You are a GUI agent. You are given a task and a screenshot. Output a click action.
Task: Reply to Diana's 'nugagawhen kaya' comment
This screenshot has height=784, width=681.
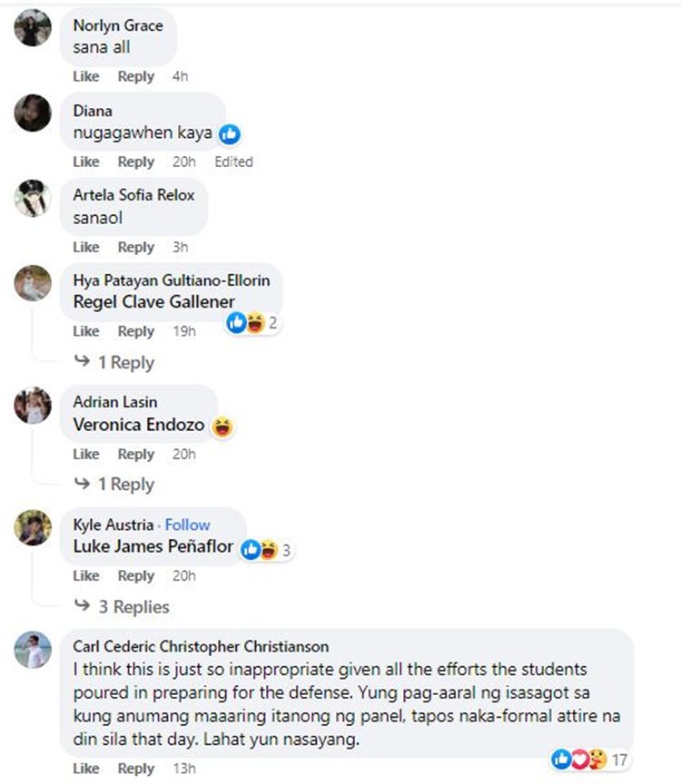136,162
